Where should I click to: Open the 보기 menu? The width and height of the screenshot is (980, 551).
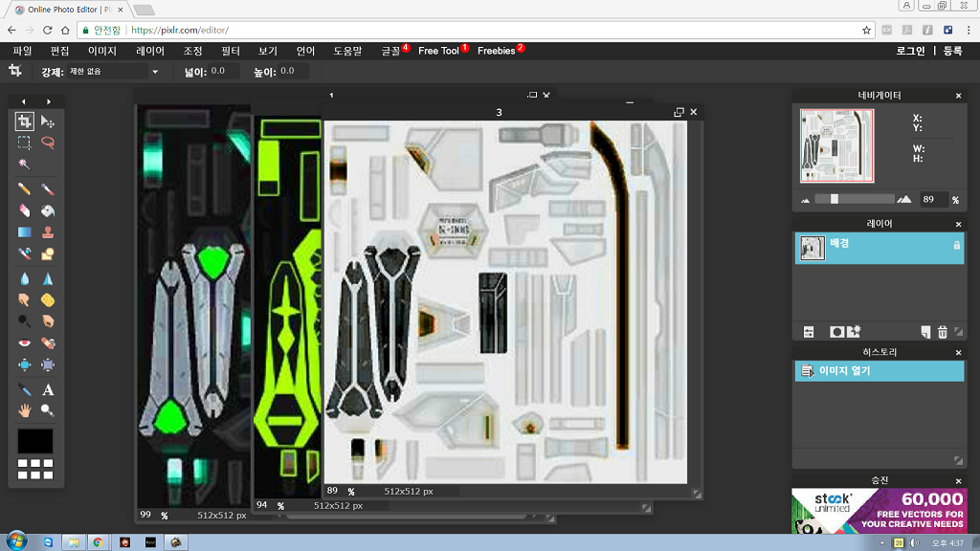pyautogui.click(x=268, y=51)
